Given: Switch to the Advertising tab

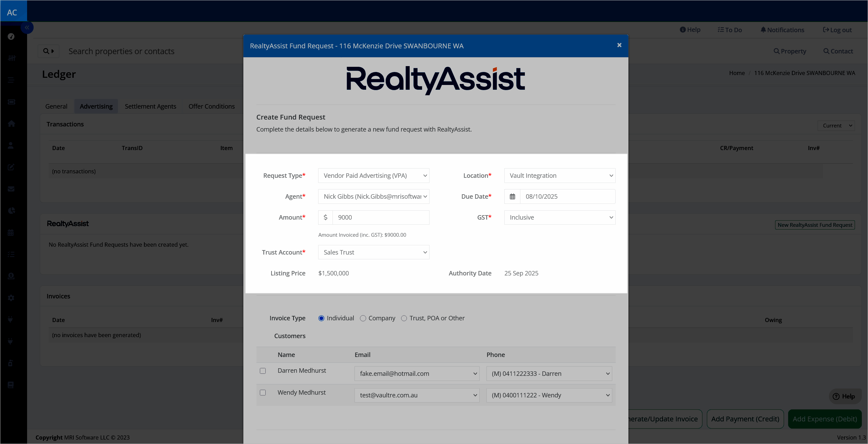Looking at the screenshot, I should (96, 107).
